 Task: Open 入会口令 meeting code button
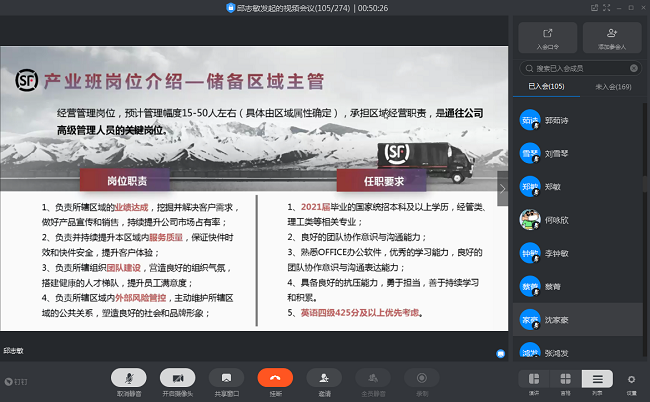(x=548, y=38)
